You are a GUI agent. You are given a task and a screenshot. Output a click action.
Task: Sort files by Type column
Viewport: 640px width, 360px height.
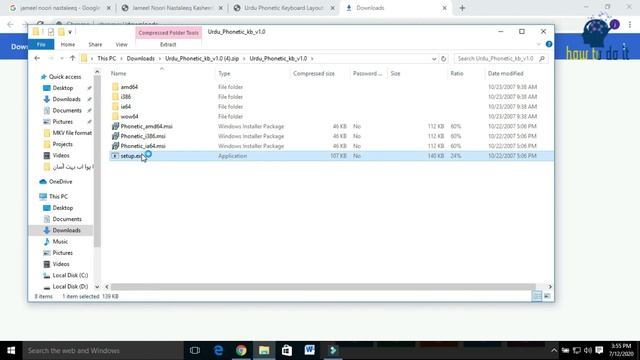tap(224, 73)
